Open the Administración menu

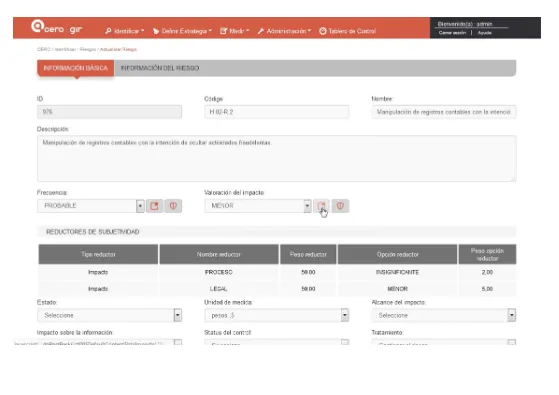coord(284,31)
